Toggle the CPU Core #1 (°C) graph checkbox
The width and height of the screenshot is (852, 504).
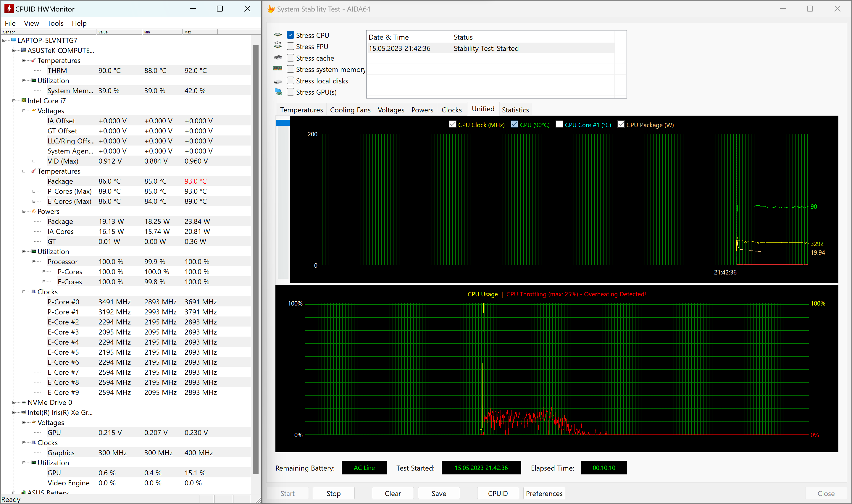559,124
